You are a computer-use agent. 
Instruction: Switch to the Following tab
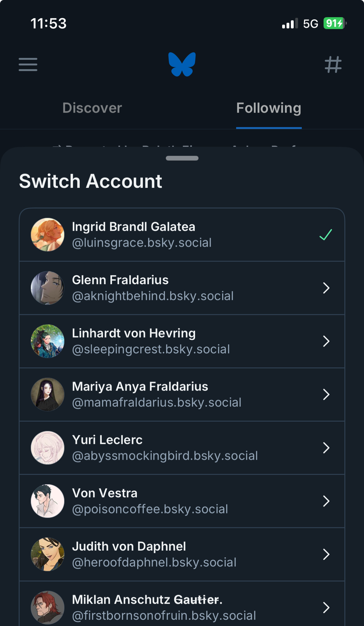tap(269, 108)
